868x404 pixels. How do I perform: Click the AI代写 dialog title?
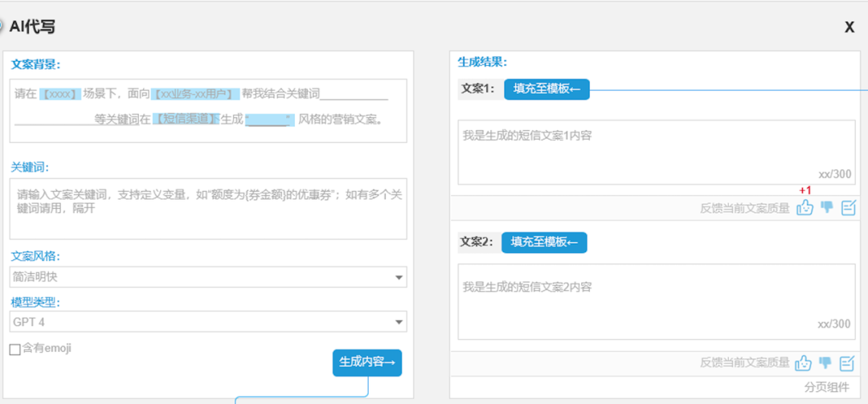pyautogui.click(x=32, y=27)
